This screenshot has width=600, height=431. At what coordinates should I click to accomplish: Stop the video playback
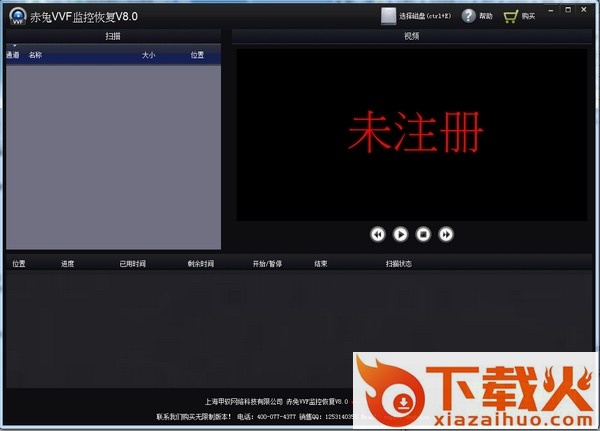point(423,234)
